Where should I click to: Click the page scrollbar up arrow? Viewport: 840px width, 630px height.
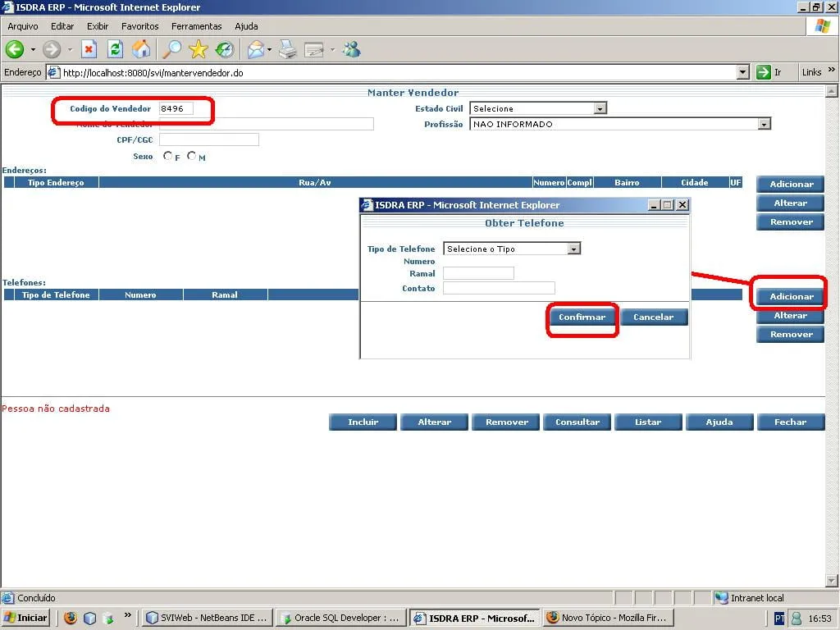832,92
